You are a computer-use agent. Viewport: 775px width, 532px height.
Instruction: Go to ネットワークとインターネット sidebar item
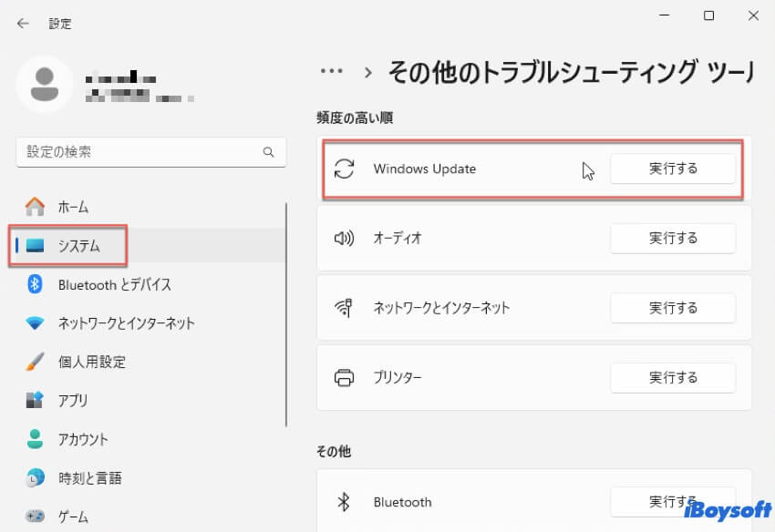pos(126,323)
